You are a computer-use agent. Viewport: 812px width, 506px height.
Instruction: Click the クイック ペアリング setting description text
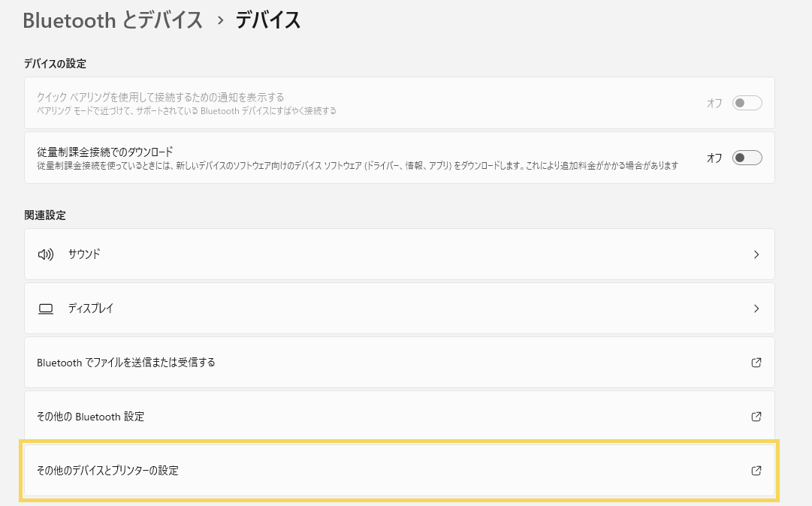[x=186, y=110]
